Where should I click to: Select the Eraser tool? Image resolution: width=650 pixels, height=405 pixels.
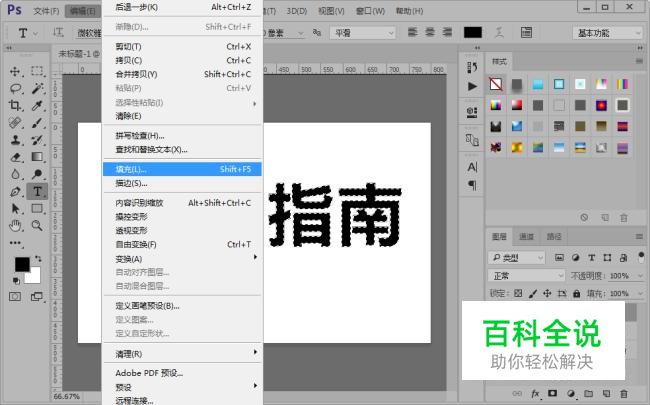(x=15, y=157)
